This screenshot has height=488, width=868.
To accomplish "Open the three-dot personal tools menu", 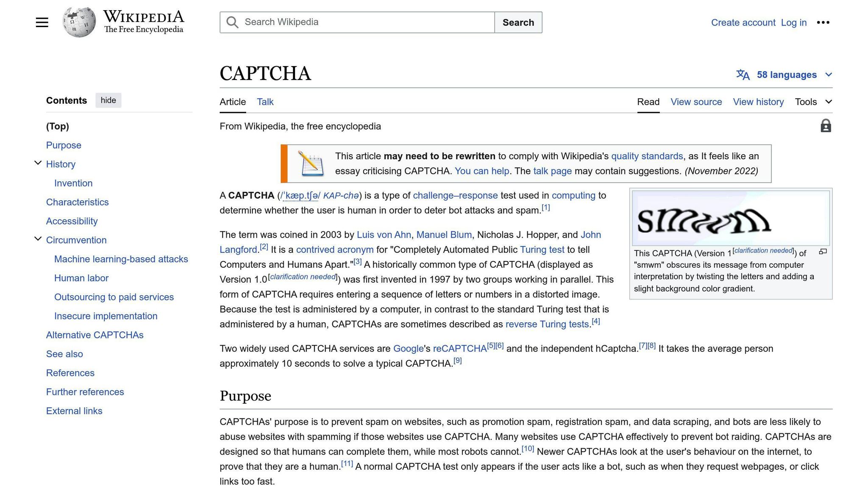I will coord(823,22).
